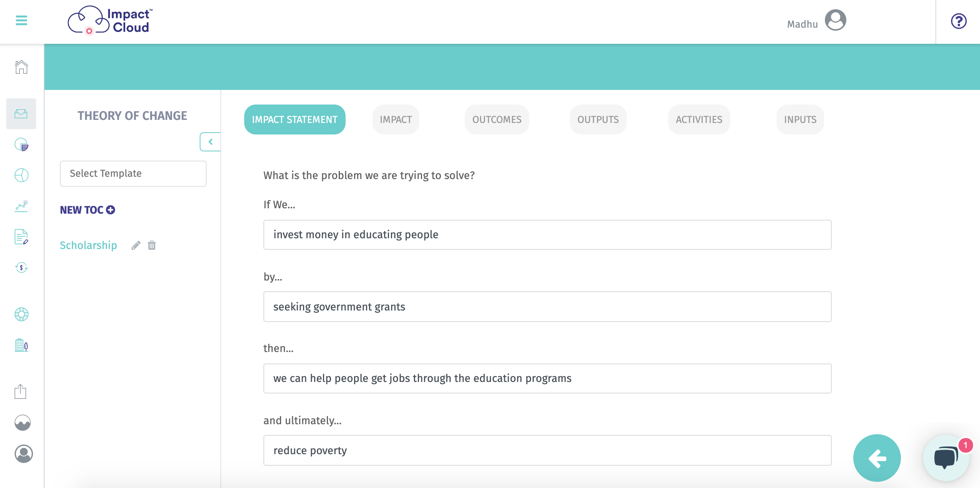Click the teal back arrow button
Screen dimensions: 980x488
click(877, 458)
